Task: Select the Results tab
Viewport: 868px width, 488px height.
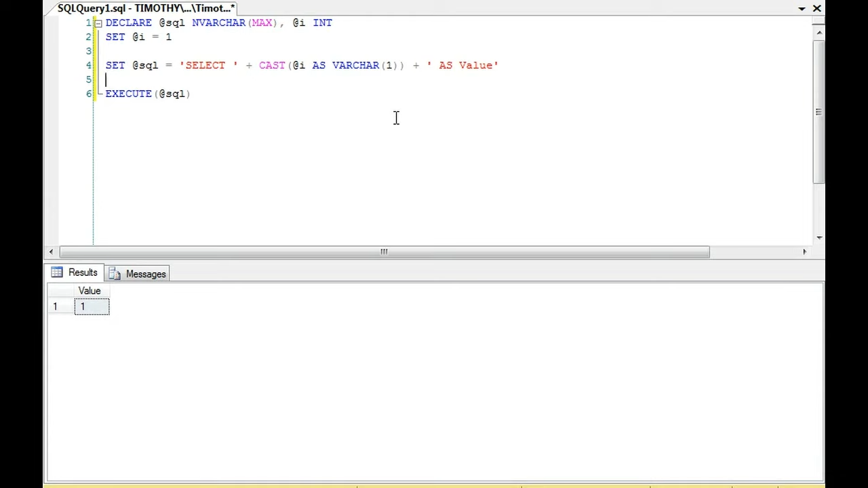Action: [75, 272]
